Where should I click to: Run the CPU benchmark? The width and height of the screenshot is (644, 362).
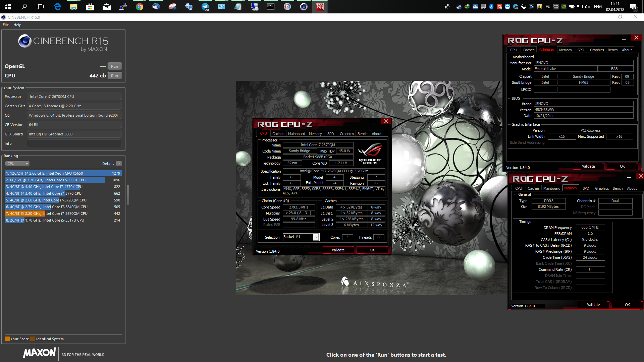click(114, 76)
